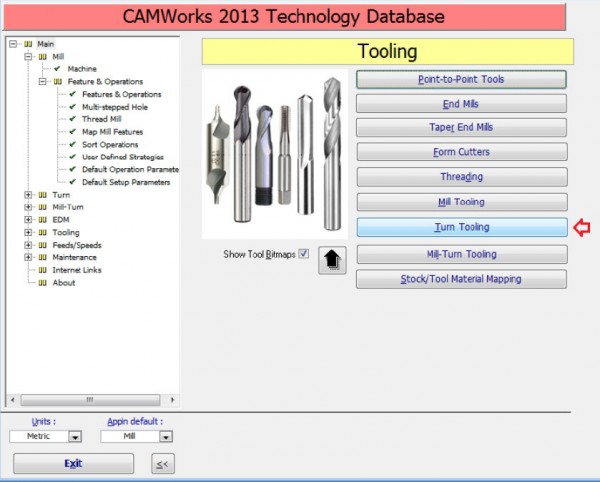Viewport: 600px width, 482px height.
Task: Open Stock/Tool Material Mapping
Action: (461, 279)
